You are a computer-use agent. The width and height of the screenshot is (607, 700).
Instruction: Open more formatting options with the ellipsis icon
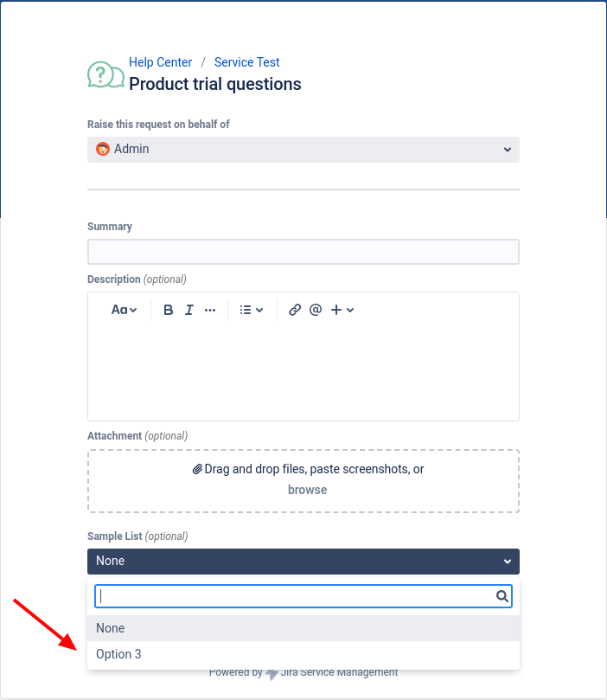[x=210, y=309]
